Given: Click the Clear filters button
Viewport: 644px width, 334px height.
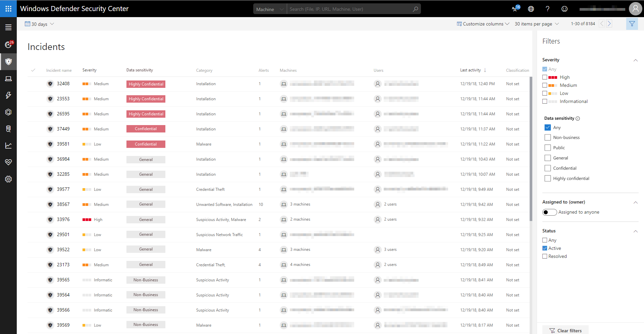Looking at the screenshot, I should [566, 330].
